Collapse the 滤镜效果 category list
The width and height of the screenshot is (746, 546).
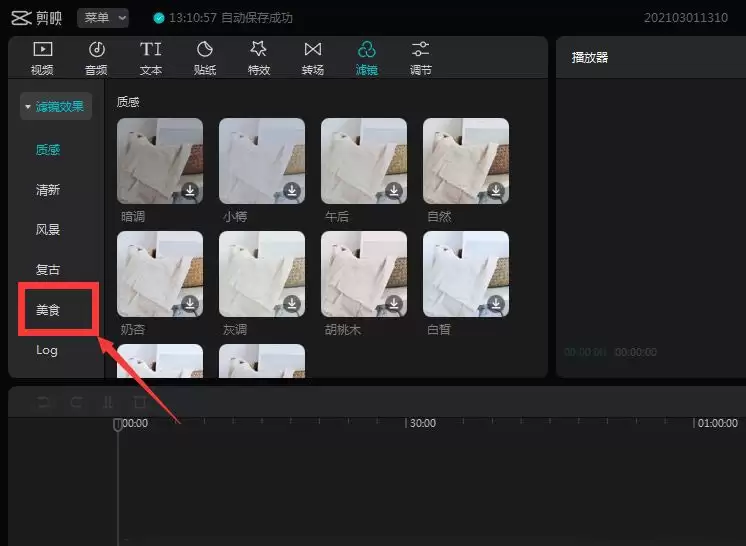click(56, 106)
